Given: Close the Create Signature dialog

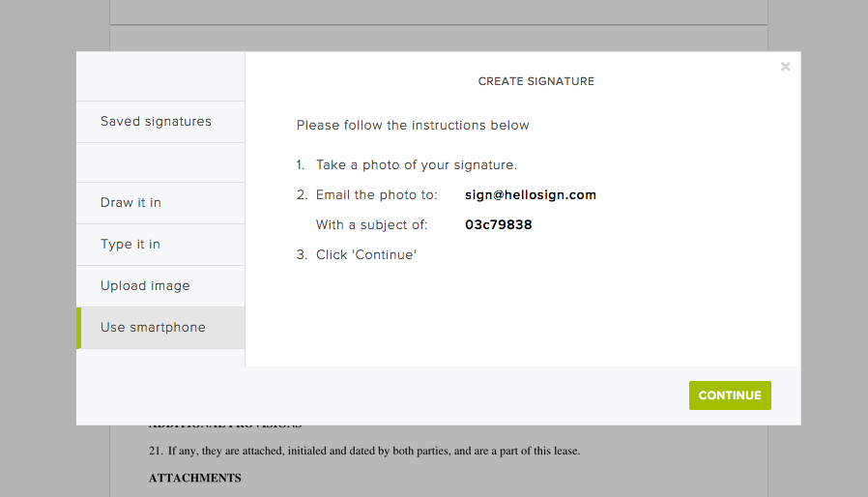Looking at the screenshot, I should click(x=785, y=67).
